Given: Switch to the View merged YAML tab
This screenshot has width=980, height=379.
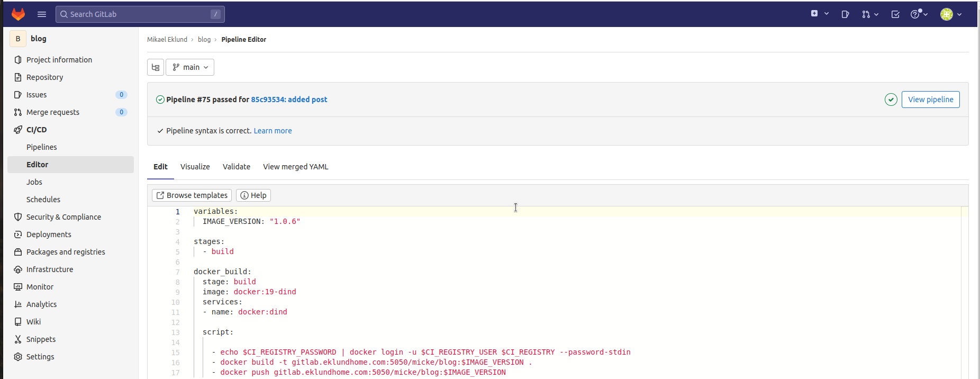Looking at the screenshot, I should [x=295, y=167].
